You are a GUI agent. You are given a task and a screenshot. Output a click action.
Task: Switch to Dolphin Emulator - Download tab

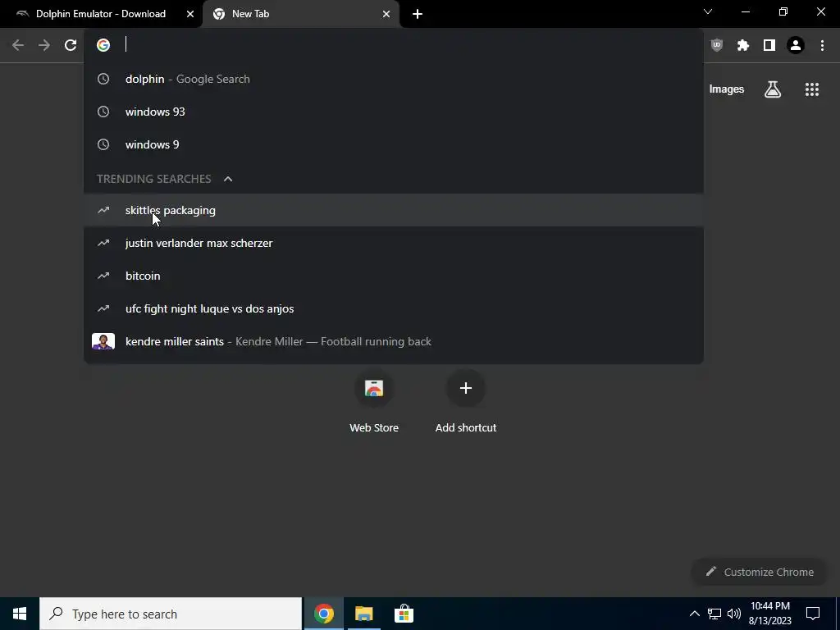101,14
